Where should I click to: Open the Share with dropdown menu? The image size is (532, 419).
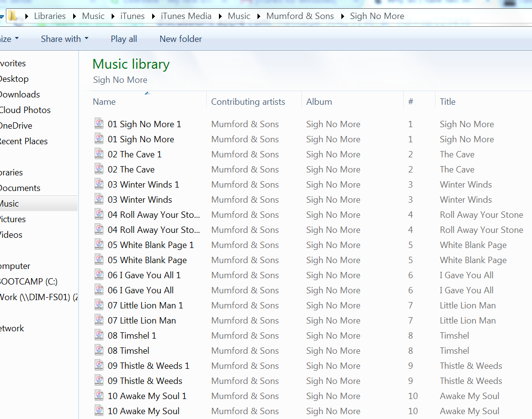(64, 39)
